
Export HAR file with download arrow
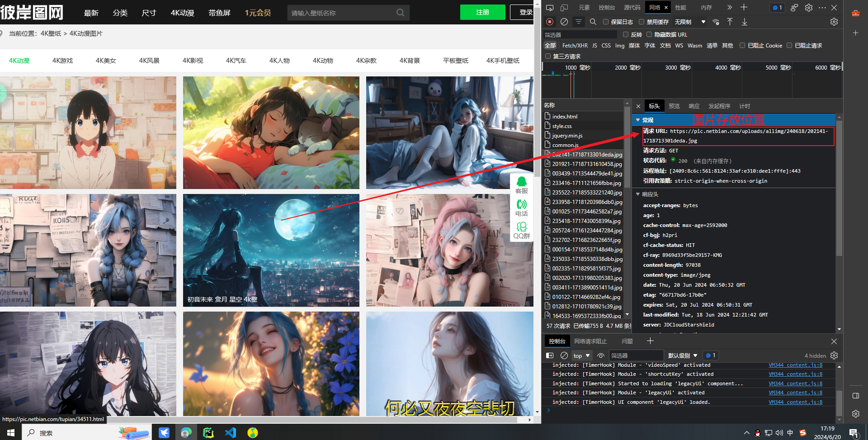[x=744, y=22]
